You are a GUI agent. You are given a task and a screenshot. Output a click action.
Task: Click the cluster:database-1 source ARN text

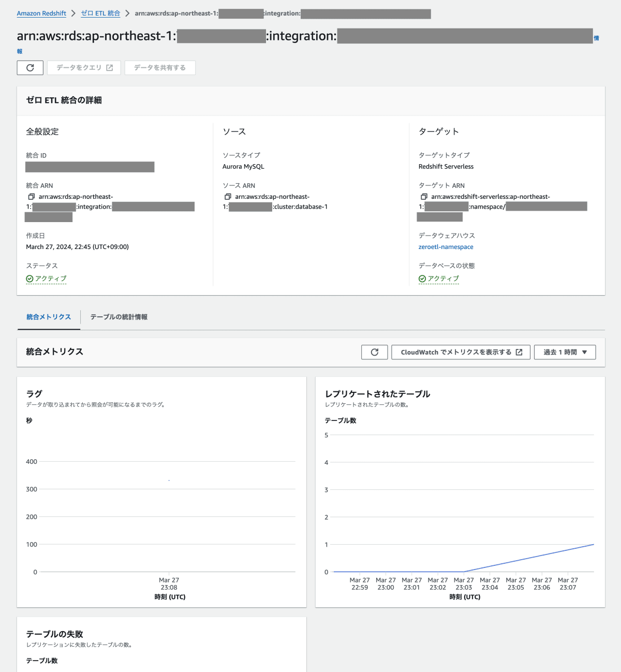coord(301,207)
